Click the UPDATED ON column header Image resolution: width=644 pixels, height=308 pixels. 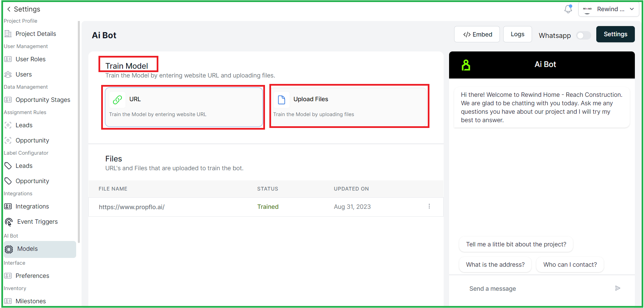tap(351, 189)
